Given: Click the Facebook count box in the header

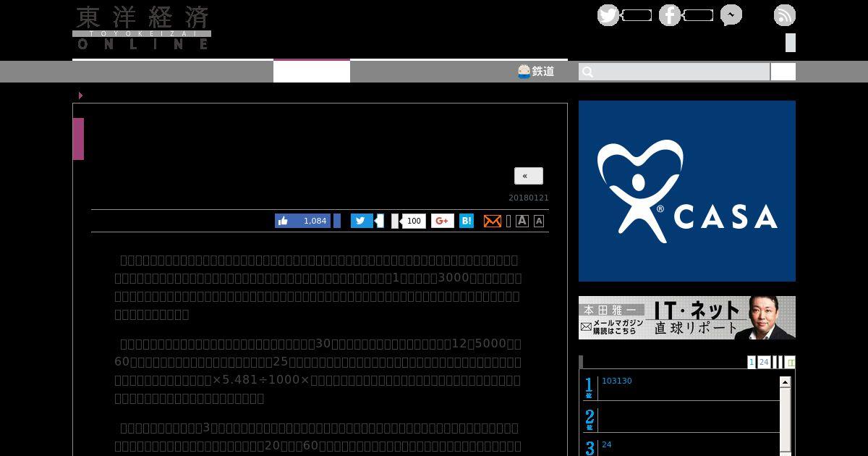Looking at the screenshot, I should point(698,15).
